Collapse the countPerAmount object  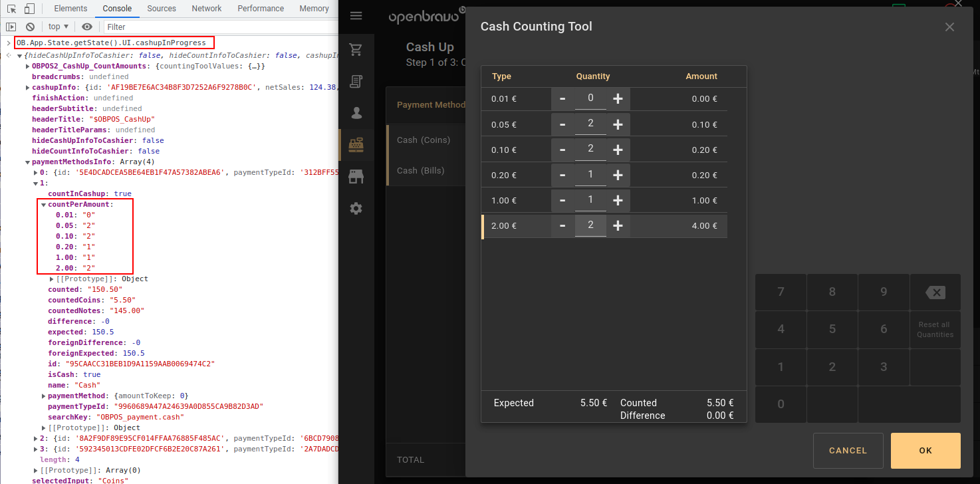click(x=43, y=204)
